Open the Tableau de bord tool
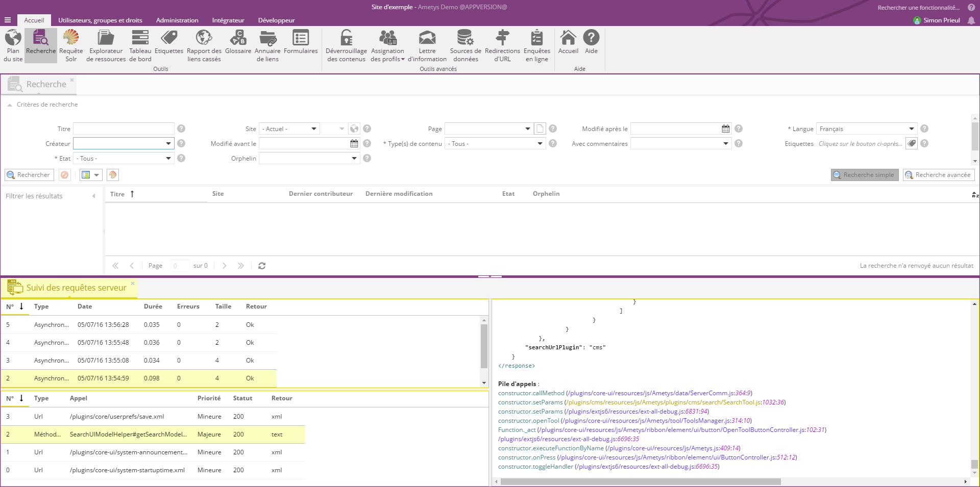This screenshot has height=487, width=980. pos(140,45)
